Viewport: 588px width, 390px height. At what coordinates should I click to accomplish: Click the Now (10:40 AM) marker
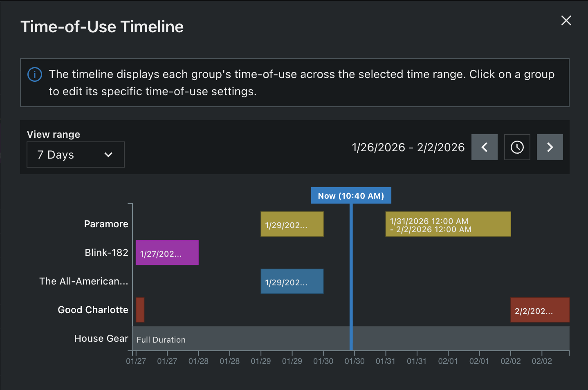pyautogui.click(x=351, y=195)
